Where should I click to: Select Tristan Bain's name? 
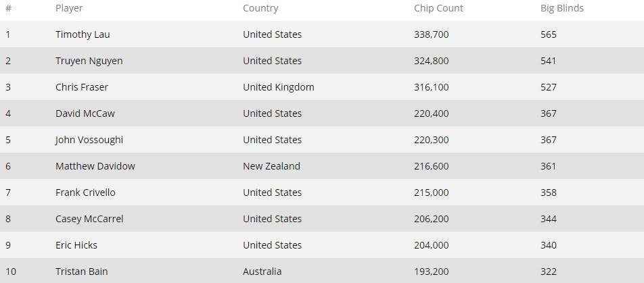point(80,272)
